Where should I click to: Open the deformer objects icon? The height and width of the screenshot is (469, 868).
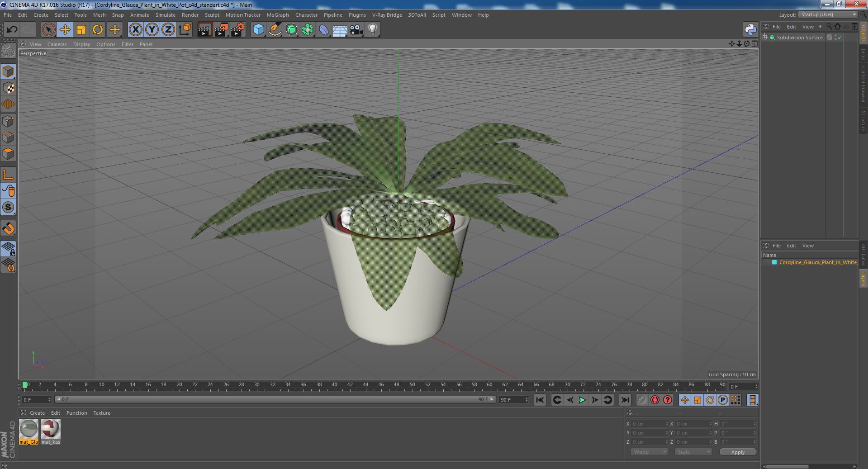click(x=324, y=30)
